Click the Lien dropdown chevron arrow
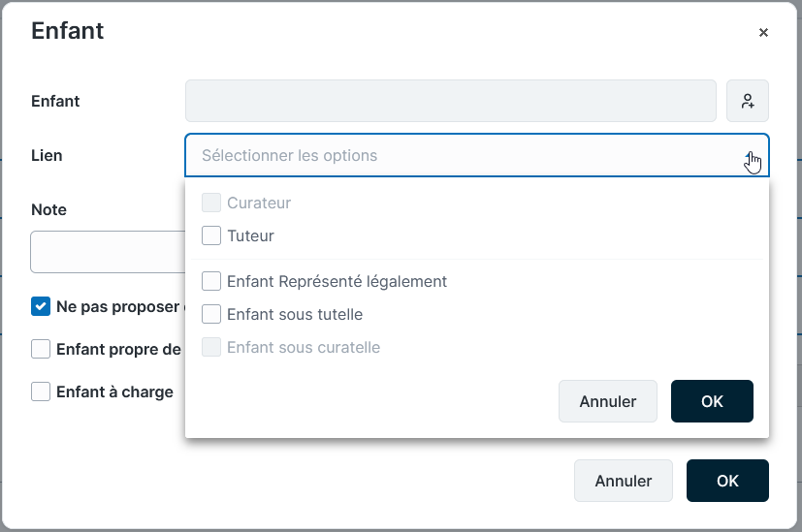Image resolution: width=802 pixels, height=532 pixels. pos(751,156)
